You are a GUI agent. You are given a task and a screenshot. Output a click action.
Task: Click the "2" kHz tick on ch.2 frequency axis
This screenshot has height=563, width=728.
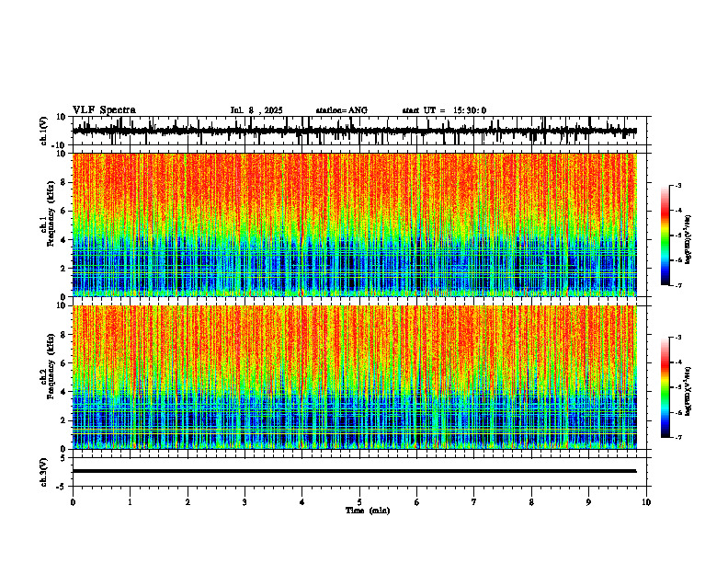64,420
